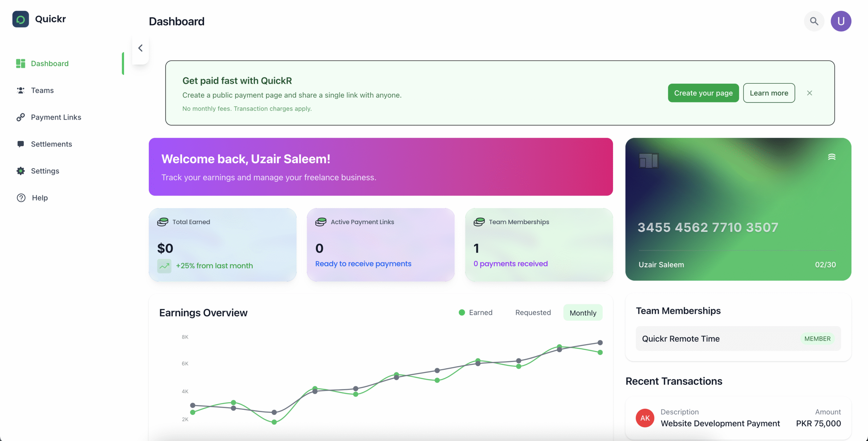
Task: Collapse the sidebar with the chevron
Action: point(140,48)
